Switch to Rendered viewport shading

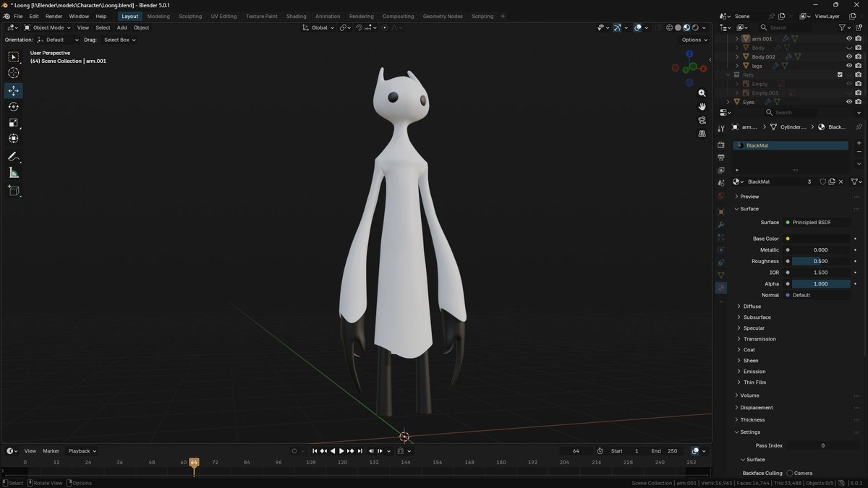[695, 27]
